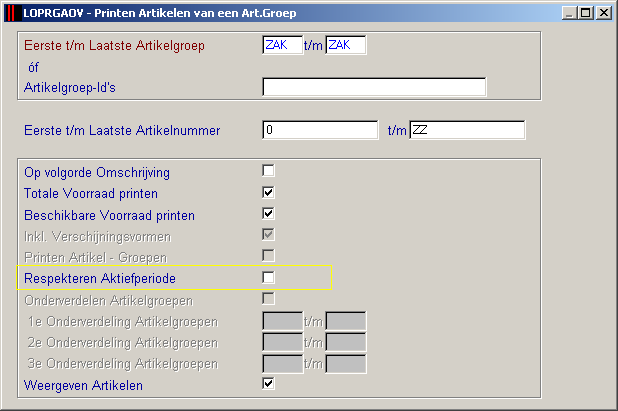Focus the last Artikelgroep field after t/m
The image size is (618, 411).
click(x=346, y=45)
